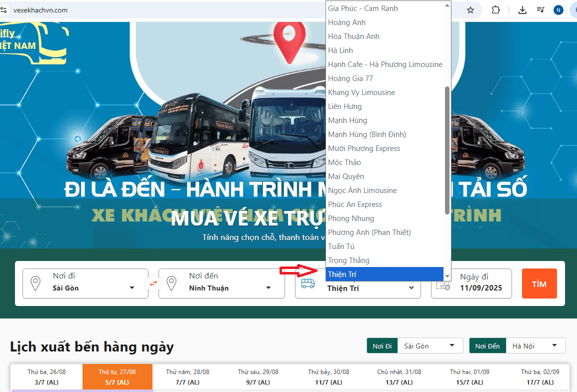Bookmark this page with the star icon
This screenshot has width=577, height=392.
click(x=470, y=10)
